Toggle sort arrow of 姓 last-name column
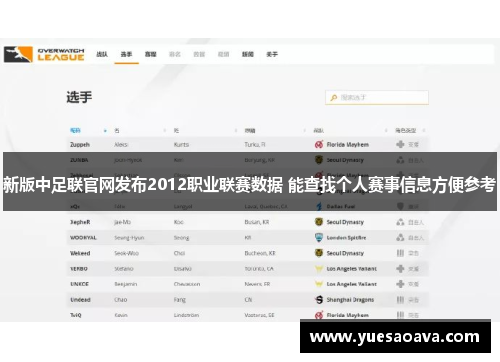This screenshot has width=500, height=362. click(236, 130)
